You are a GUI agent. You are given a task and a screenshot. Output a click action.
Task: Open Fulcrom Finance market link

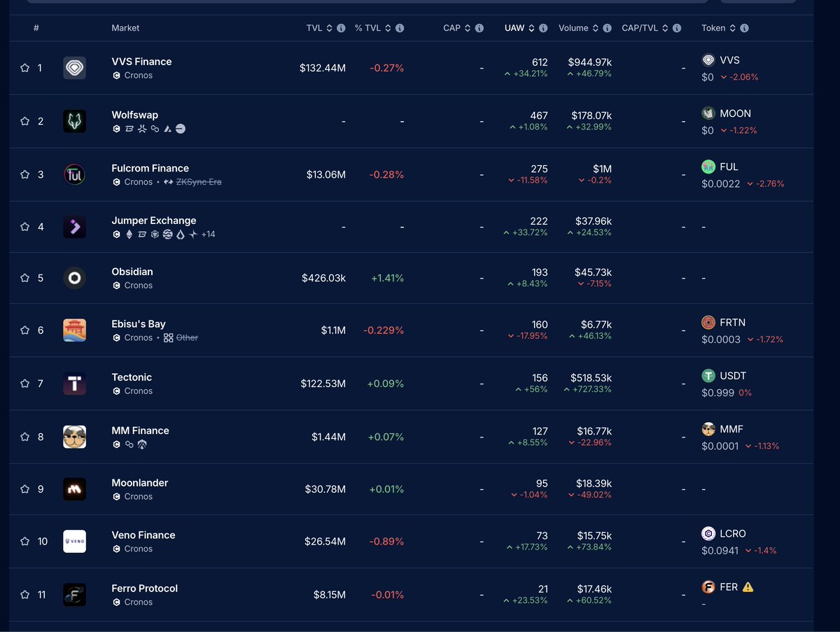tap(150, 168)
